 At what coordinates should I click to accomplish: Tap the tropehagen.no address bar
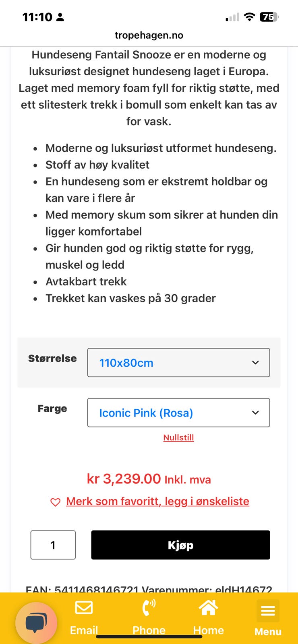tap(149, 35)
